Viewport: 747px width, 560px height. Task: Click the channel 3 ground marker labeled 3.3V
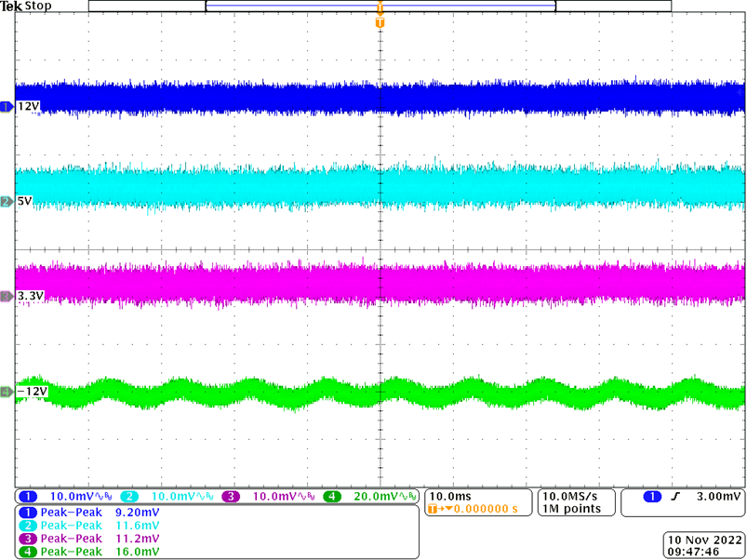(7, 297)
